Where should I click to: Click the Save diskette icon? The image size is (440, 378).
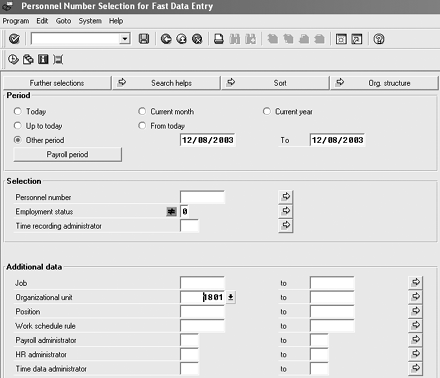[x=144, y=39]
